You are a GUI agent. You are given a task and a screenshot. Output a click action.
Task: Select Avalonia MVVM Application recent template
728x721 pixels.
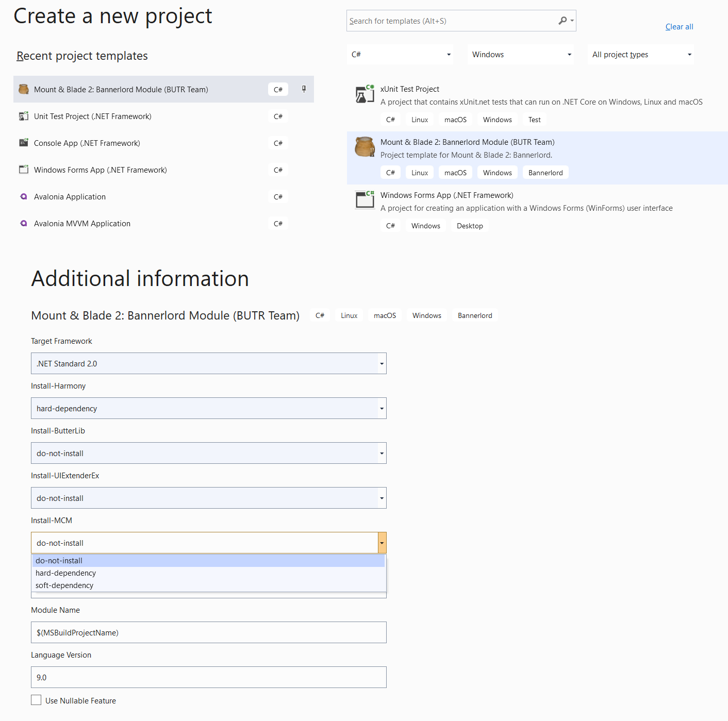[163, 223]
